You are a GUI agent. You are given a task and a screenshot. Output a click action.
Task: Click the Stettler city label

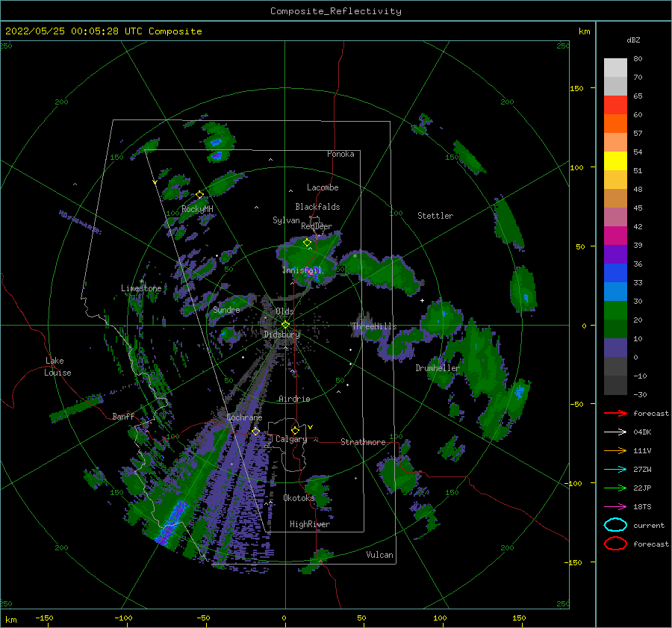(435, 216)
